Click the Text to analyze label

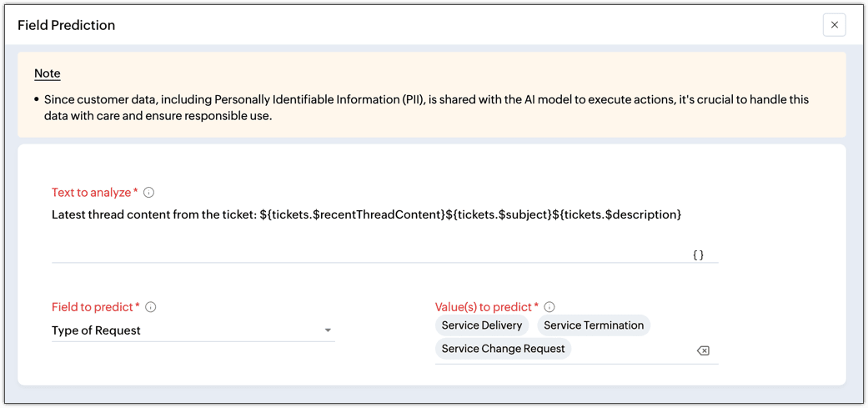point(92,193)
